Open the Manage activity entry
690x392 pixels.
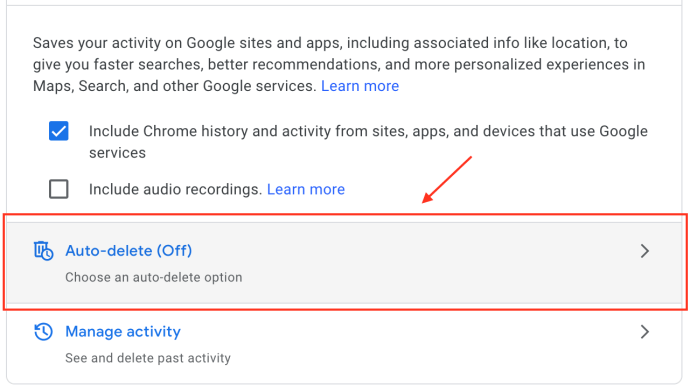(123, 331)
